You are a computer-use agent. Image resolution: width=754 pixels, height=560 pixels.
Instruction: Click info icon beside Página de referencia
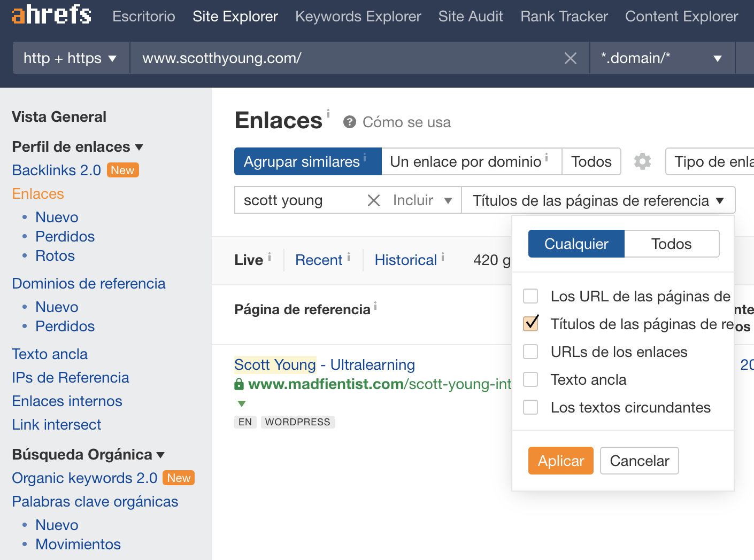pos(375,306)
